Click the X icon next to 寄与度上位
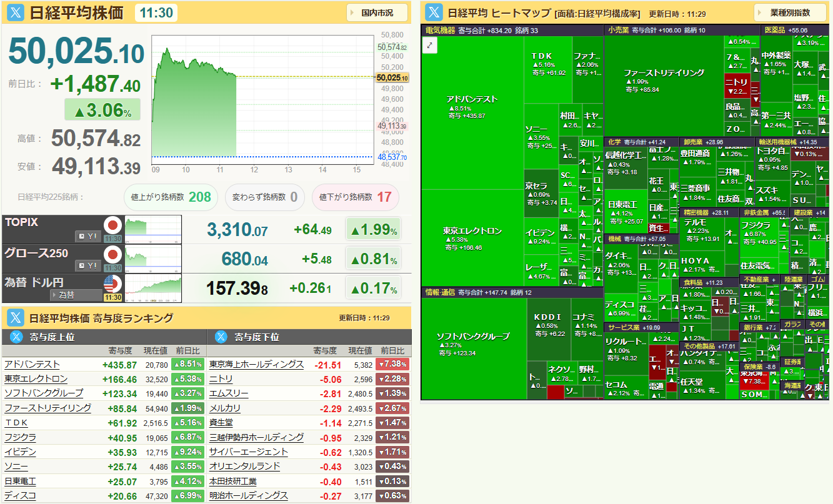The width and height of the screenshot is (833, 504). pos(16,337)
